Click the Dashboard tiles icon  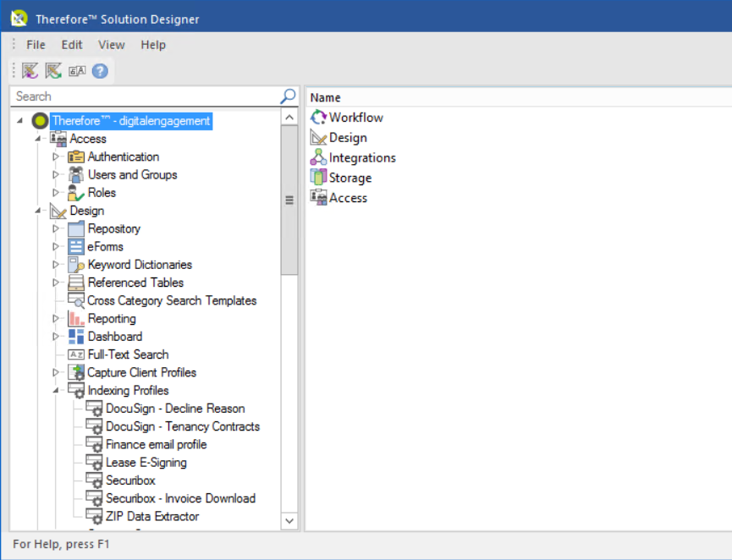[x=76, y=337]
